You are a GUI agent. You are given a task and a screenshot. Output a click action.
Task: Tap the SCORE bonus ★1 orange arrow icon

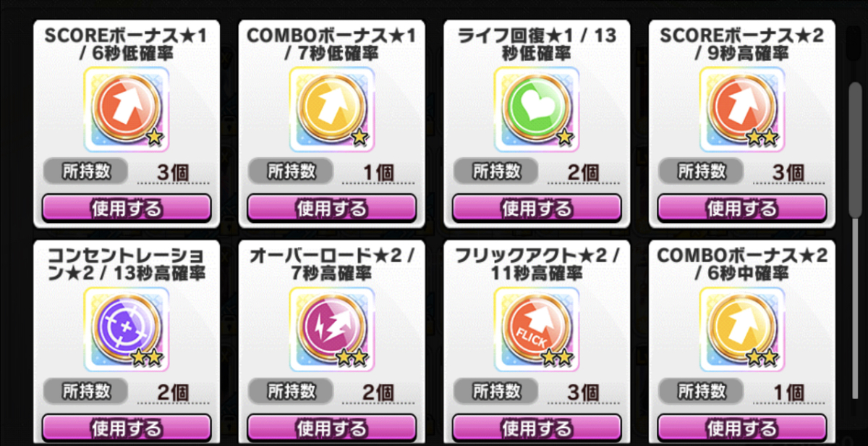tap(127, 109)
